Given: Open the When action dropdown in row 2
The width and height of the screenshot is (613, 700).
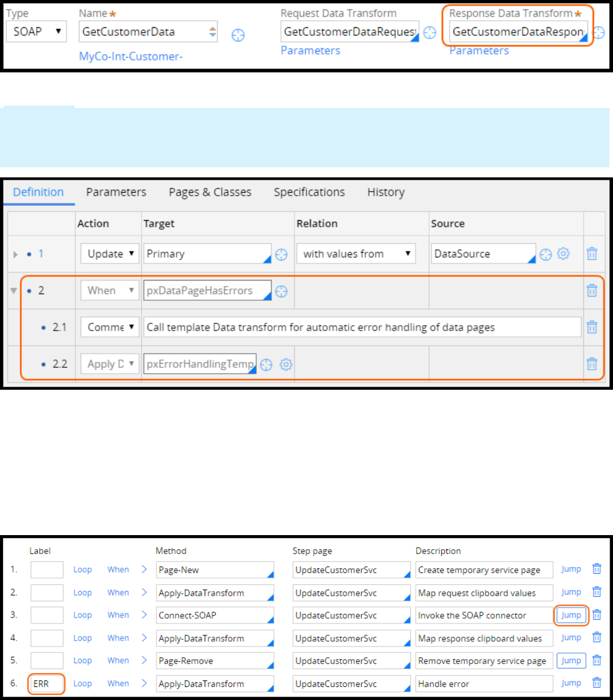Looking at the screenshot, I should tap(110, 291).
